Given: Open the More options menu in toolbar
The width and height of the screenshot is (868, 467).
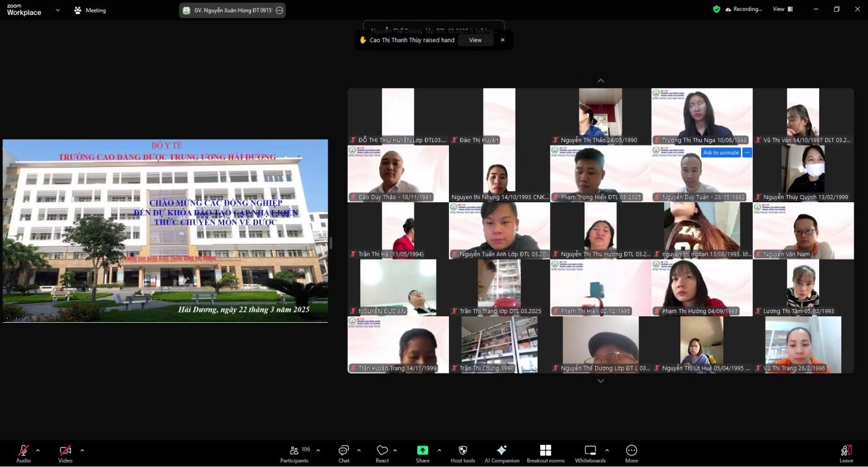Looking at the screenshot, I should click(x=631, y=453).
